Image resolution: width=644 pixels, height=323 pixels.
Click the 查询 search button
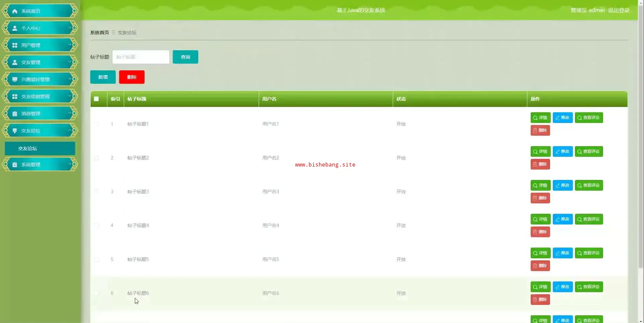(185, 57)
